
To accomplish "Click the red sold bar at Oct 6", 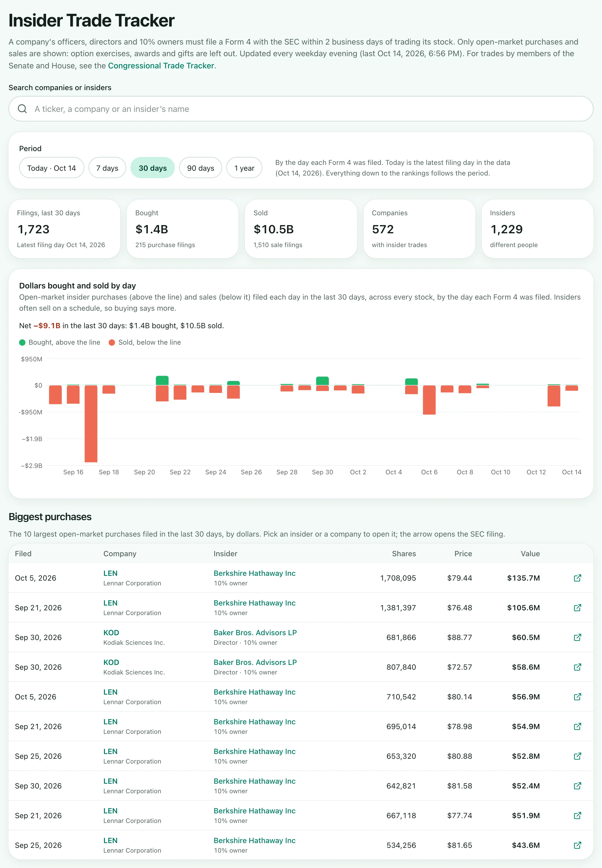I will pos(429,400).
